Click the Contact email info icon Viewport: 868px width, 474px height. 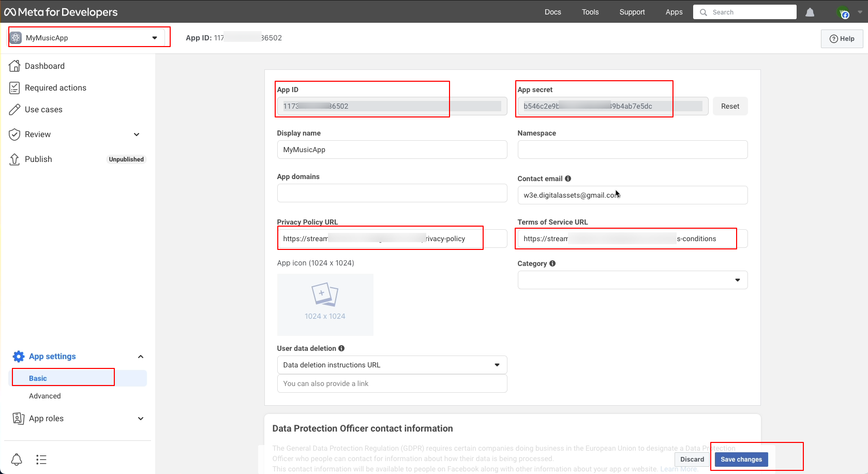[568, 179]
